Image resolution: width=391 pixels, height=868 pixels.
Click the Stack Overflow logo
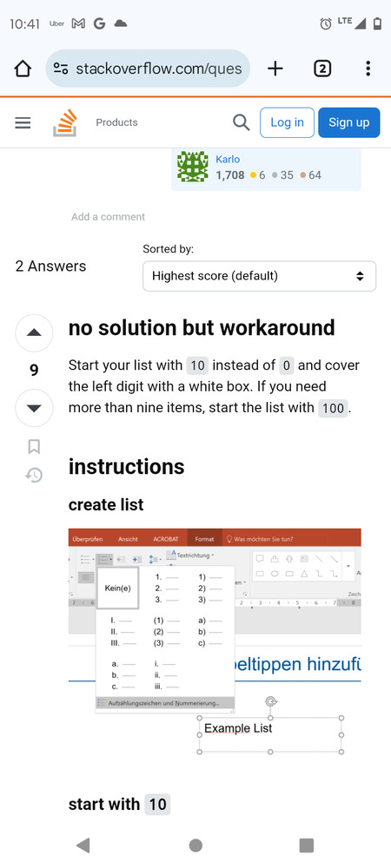click(65, 123)
